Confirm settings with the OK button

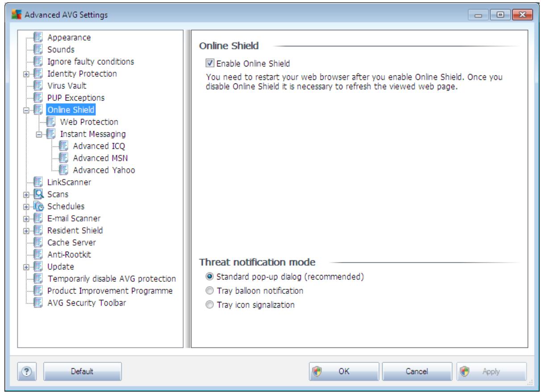coord(344,371)
